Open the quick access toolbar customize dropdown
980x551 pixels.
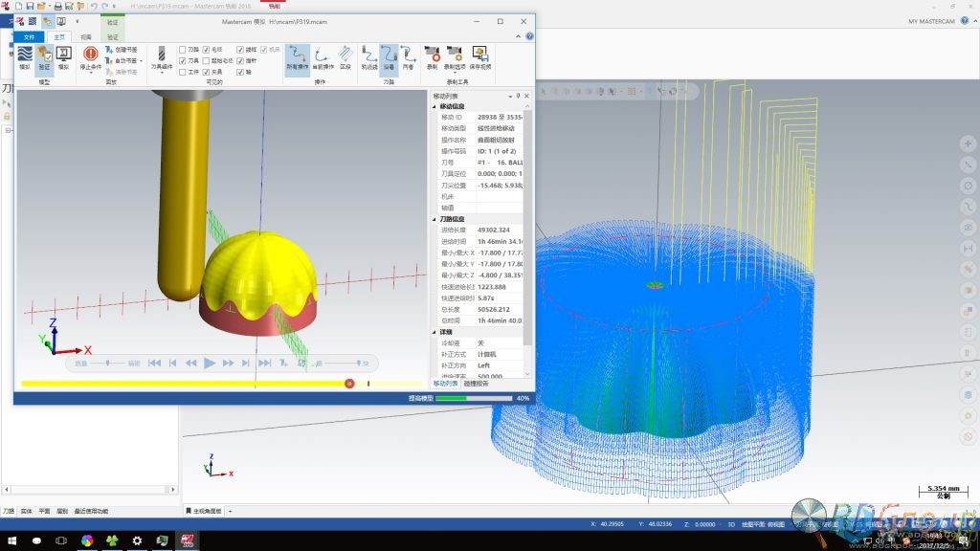coord(78,21)
